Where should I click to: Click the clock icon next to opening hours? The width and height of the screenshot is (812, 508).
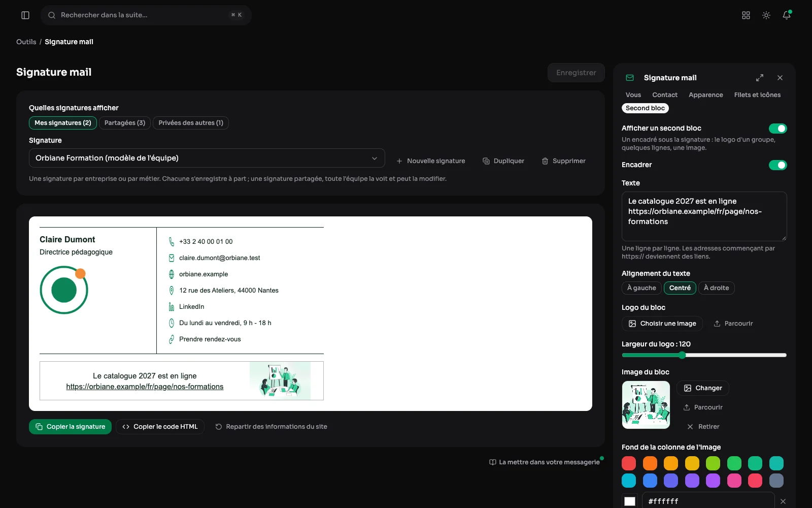(172, 323)
